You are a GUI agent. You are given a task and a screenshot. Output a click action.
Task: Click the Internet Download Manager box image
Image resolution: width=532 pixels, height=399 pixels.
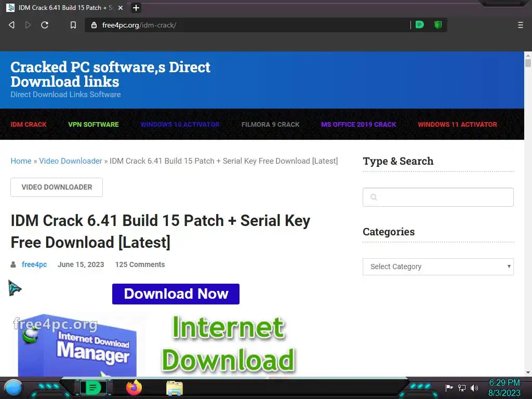click(78, 345)
